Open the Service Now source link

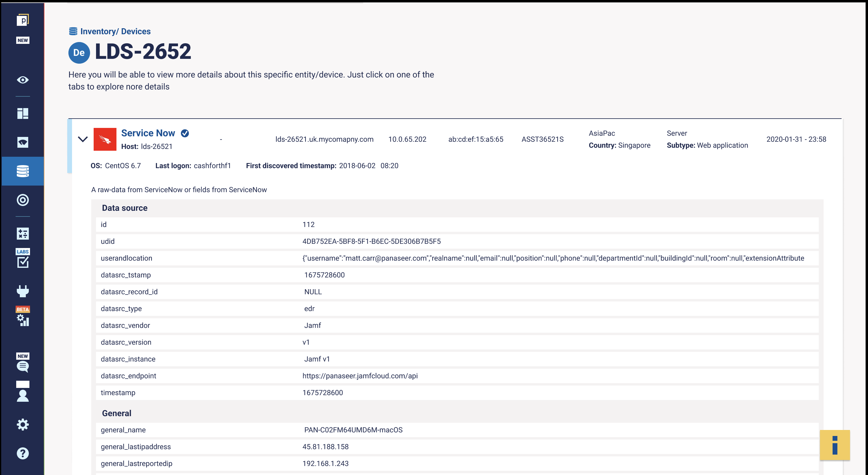coord(148,133)
